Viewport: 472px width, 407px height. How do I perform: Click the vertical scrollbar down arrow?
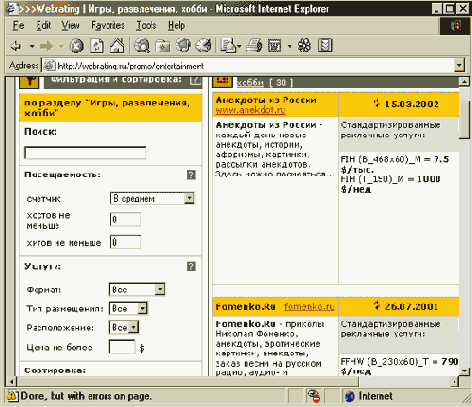pyautogui.click(x=464, y=370)
